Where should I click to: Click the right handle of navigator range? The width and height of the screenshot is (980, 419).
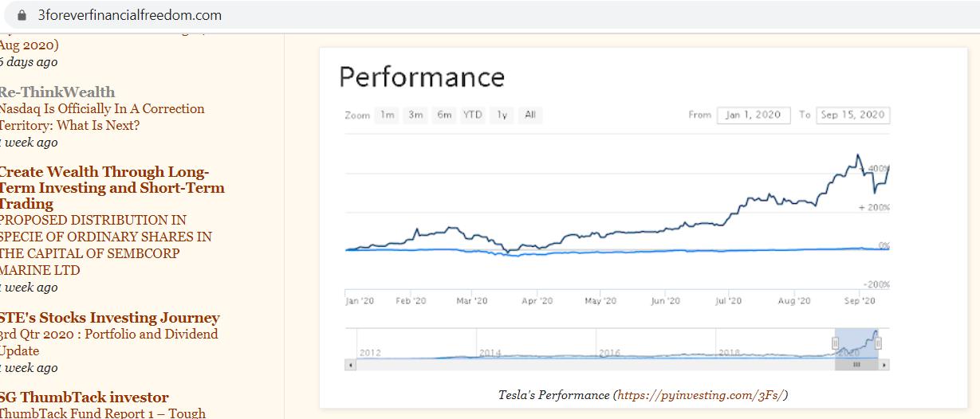tap(878, 343)
